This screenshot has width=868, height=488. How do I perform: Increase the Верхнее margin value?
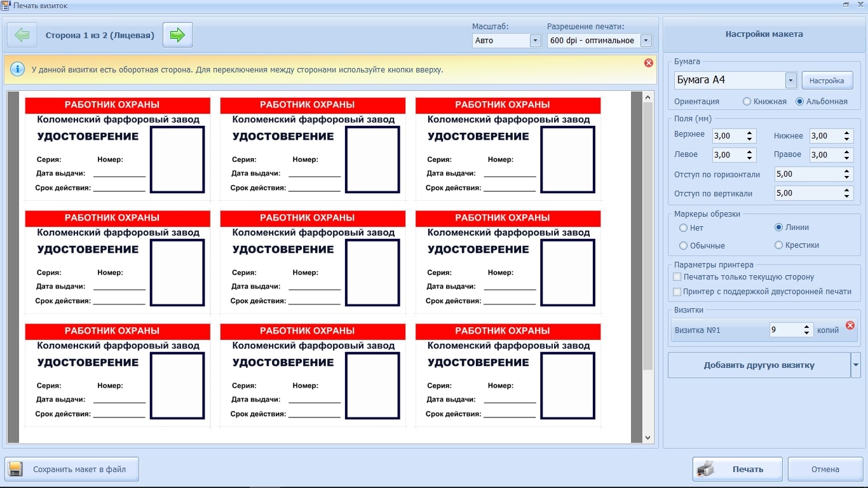(750, 133)
